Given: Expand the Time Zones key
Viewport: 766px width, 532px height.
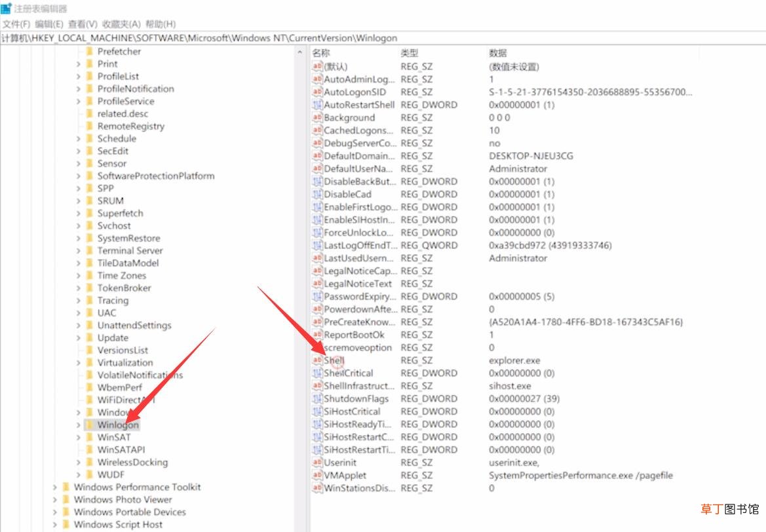Looking at the screenshot, I should pyautogui.click(x=79, y=276).
